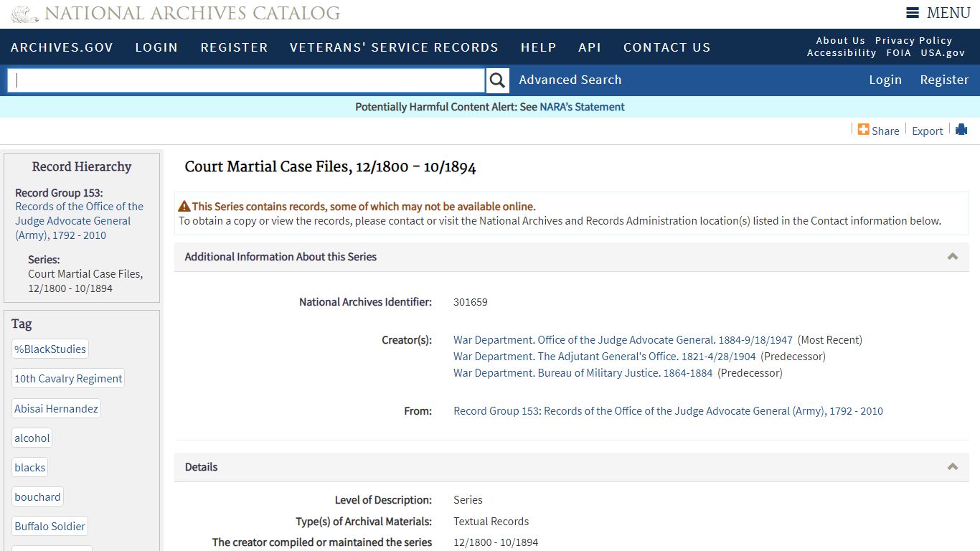Open NARA's Statement link
This screenshot has height=551, width=980.
(x=582, y=107)
